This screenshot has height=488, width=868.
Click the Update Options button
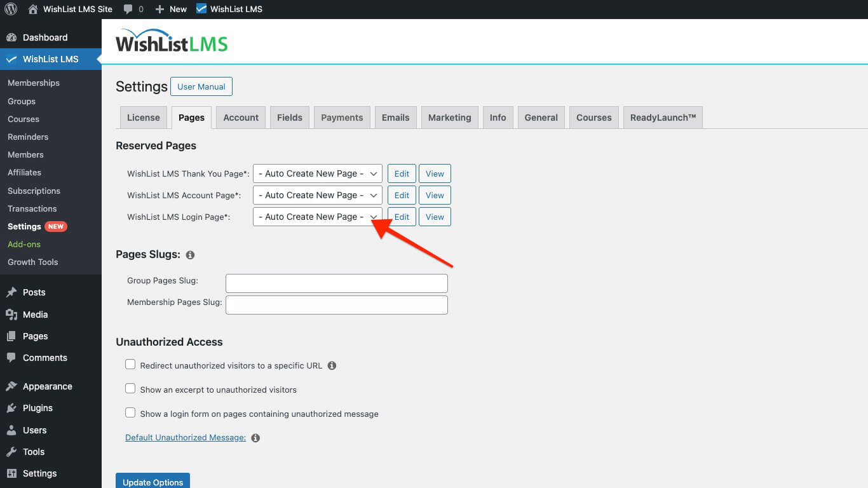click(x=153, y=481)
